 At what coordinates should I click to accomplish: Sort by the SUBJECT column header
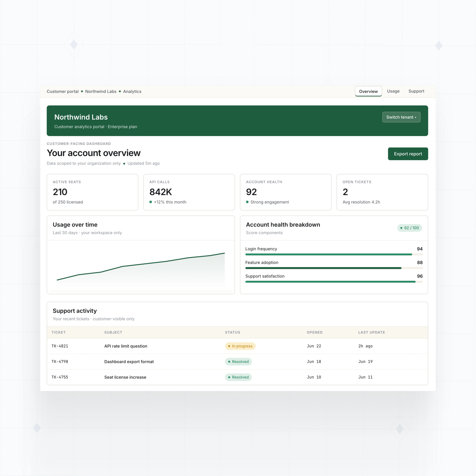click(x=113, y=332)
